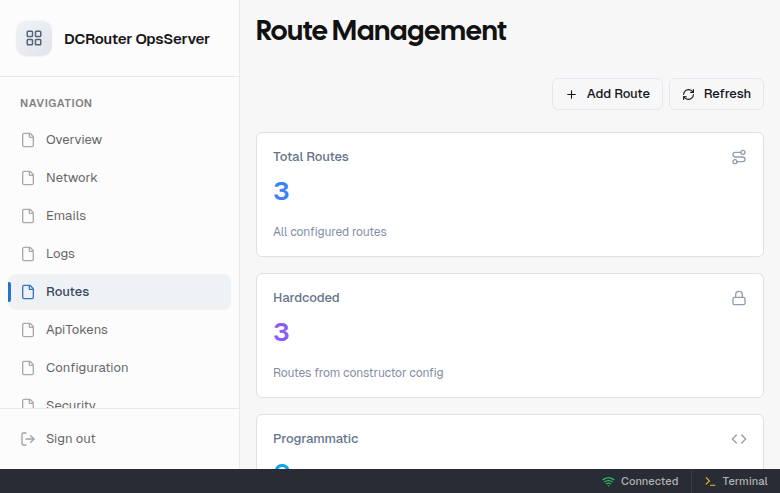Open the Emails navigation item
This screenshot has width=780, height=493.
[x=66, y=216]
